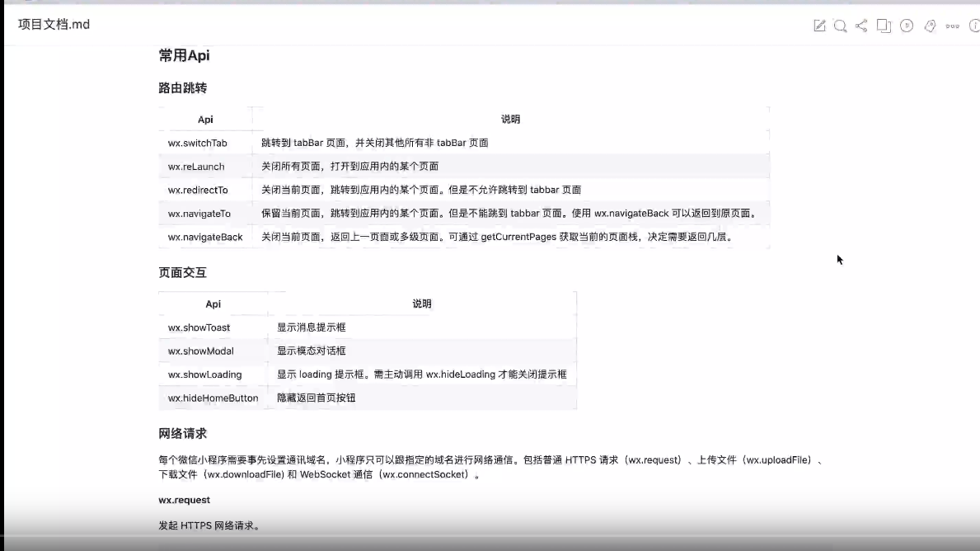Click the 页面交互 section heading

(x=182, y=272)
